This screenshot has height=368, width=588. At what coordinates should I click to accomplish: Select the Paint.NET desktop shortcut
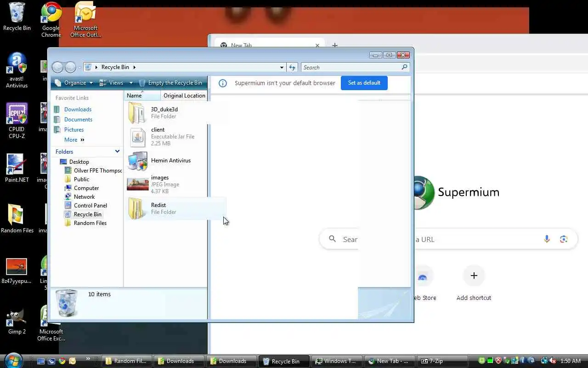coord(17,168)
